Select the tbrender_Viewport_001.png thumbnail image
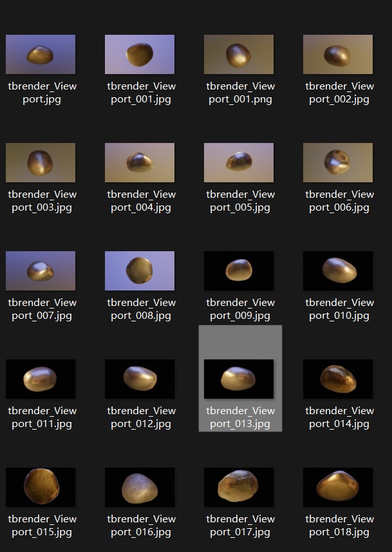The height and width of the screenshot is (552, 392). pos(239,54)
